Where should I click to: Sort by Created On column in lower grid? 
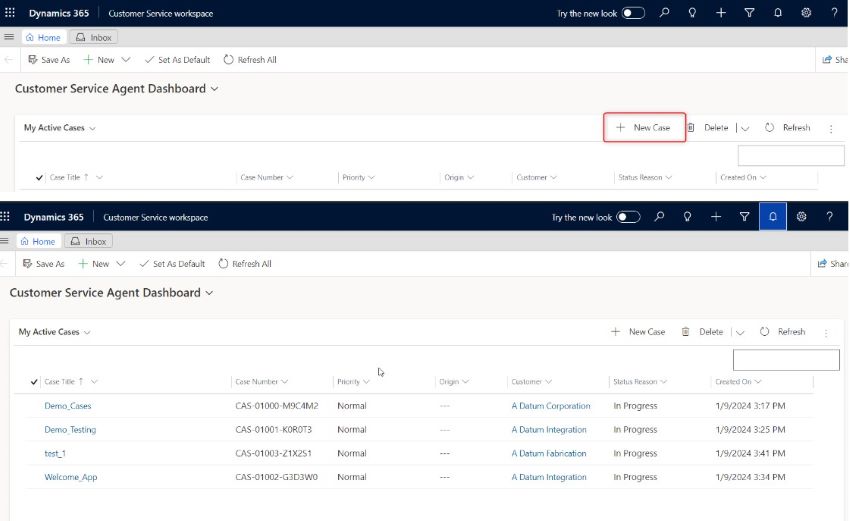pyautogui.click(x=733, y=382)
